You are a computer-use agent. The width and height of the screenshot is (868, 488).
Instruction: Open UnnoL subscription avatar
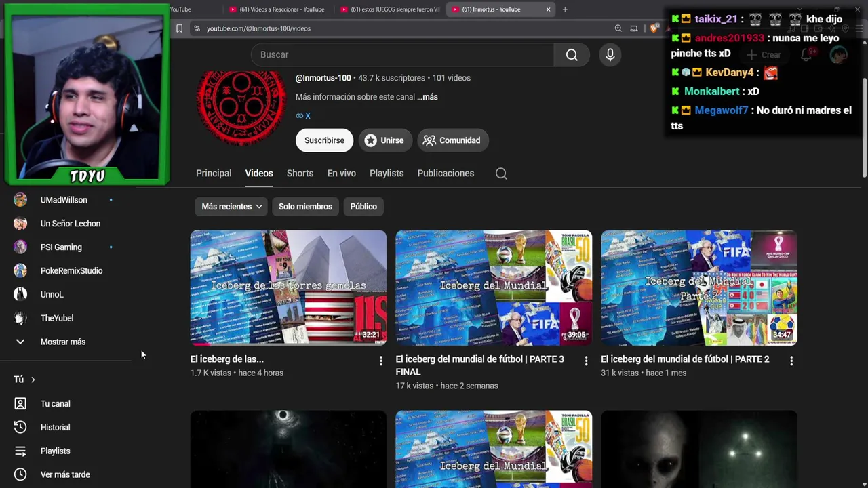point(20,295)
